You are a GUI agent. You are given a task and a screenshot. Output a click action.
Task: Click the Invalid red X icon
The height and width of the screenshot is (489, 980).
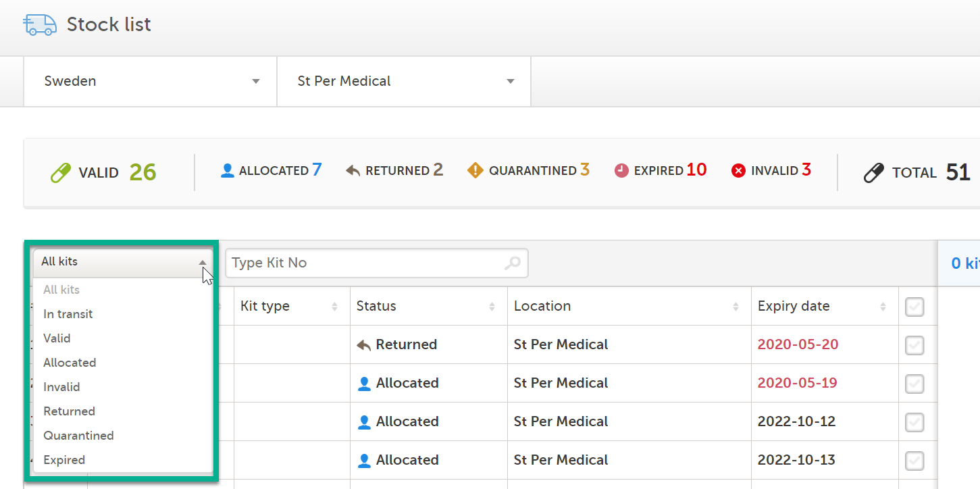click(739, 171)
